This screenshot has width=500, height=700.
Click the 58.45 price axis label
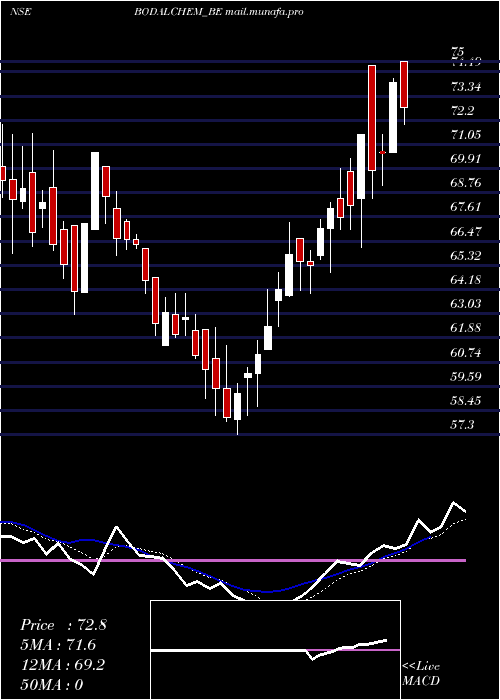click(x=467, y=401)
